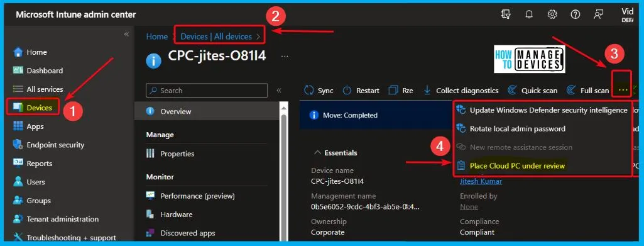Open the feedback icon in header
Image resolution: width=644 pixels, height=246 pixels.
[598, 14]
